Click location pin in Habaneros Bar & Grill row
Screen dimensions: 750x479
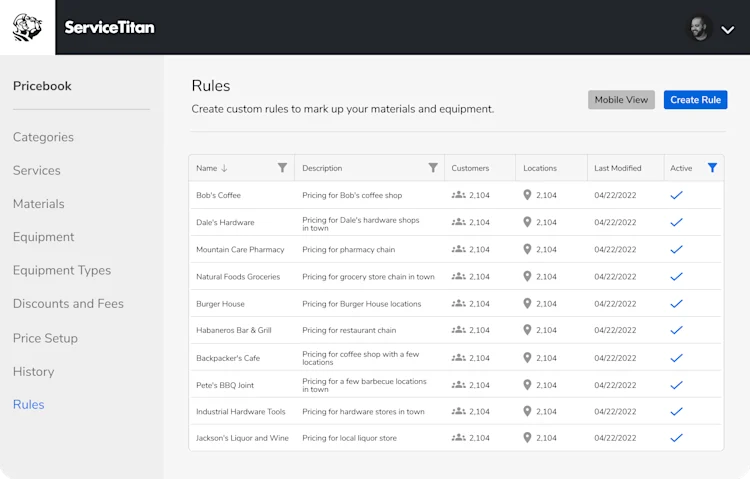click(527, 330)
